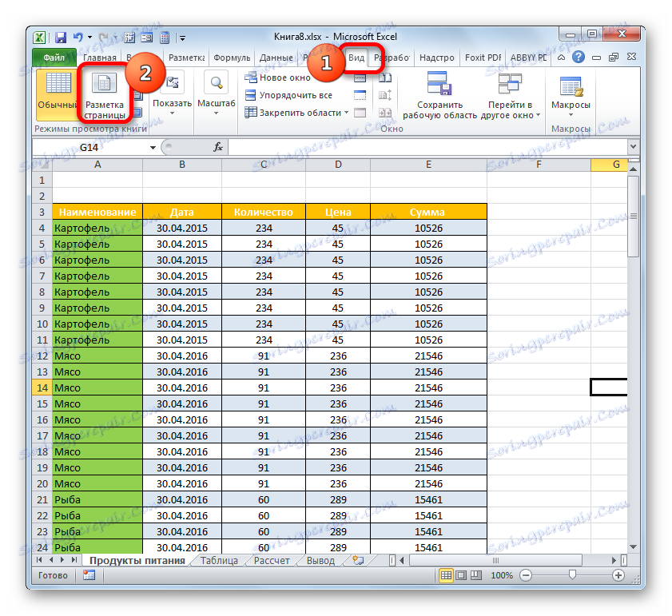Click cell A21 containing Рыба
Viewport: 672px width, 616px height.
[x=97, y=500]
